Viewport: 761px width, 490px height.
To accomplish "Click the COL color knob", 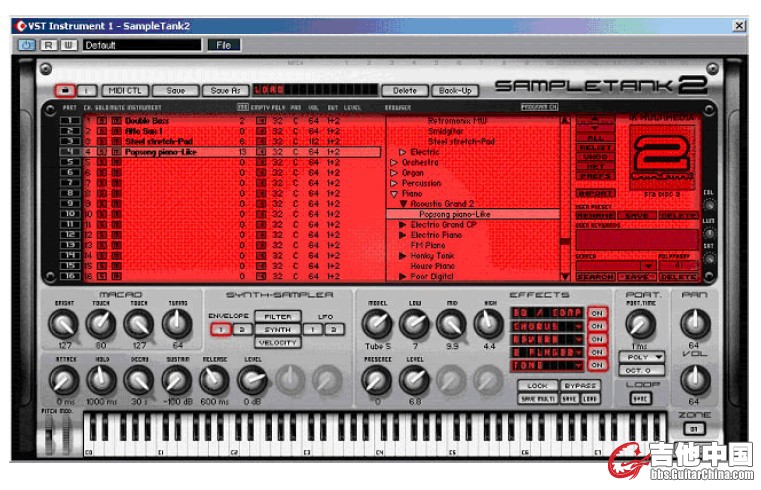I will [x=709, y=205].
